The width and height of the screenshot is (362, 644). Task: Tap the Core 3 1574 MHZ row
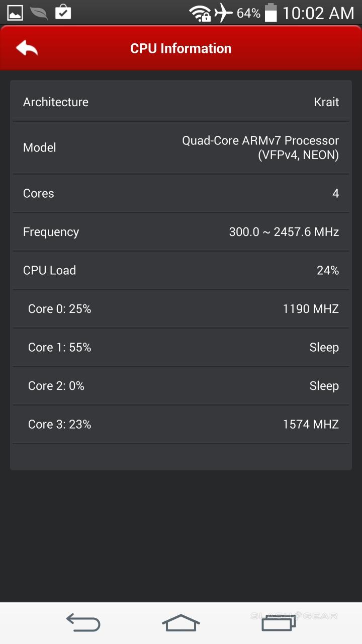click(181, 425)
